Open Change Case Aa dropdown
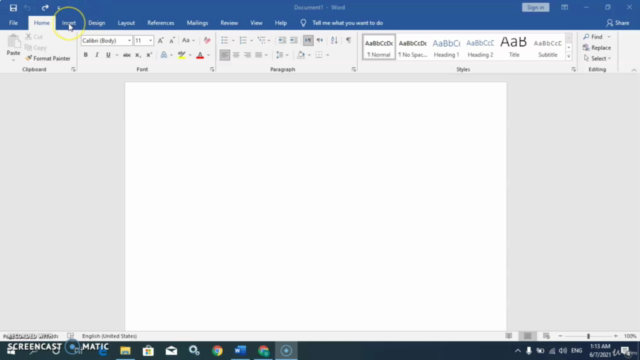The height and width of the screenshot is (360, 640). [x=188, y=40]
